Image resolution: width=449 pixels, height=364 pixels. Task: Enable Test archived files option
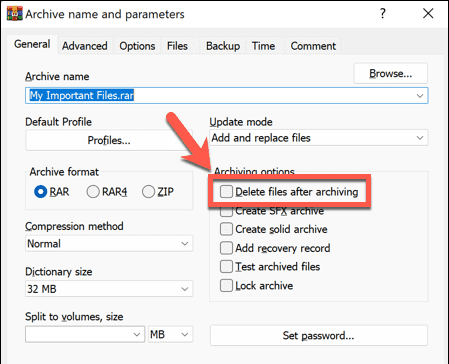tap(226, 267)
